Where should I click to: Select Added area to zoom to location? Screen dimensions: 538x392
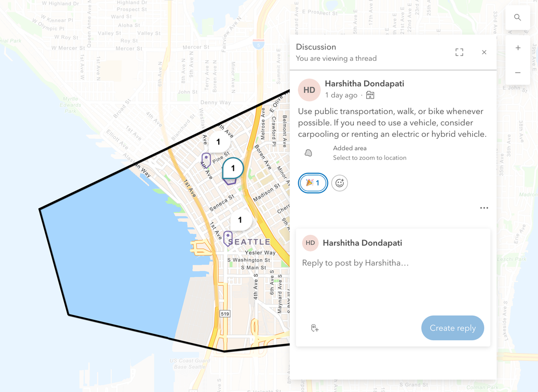[369, 153]
